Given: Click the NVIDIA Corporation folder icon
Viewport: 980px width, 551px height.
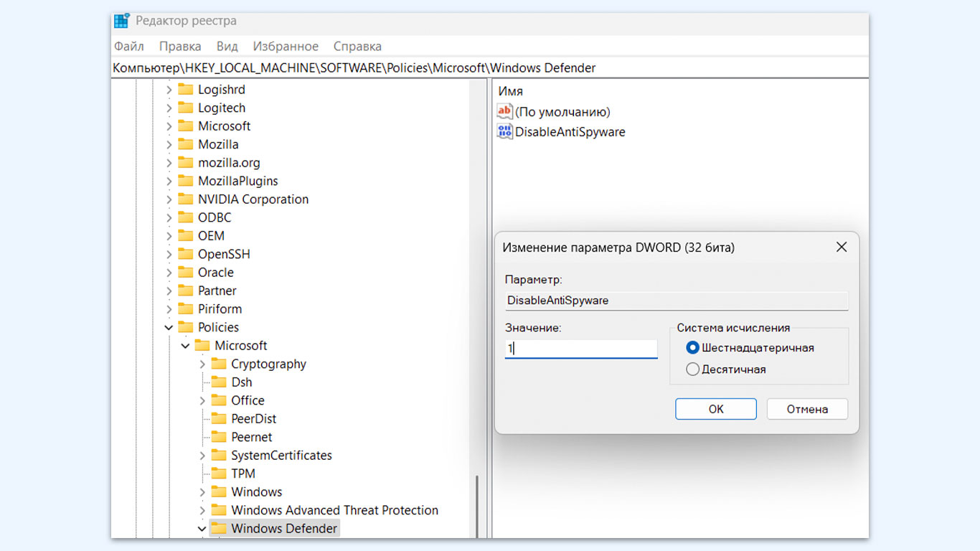Looking at the screenshot, I should click(x=186, y=199).
